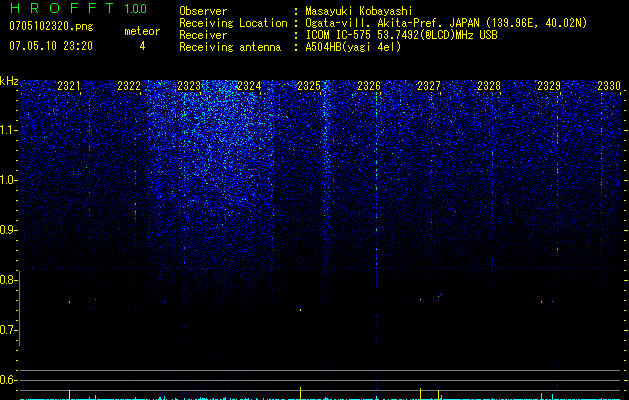Click the Observer label

[x=203, y=11]
